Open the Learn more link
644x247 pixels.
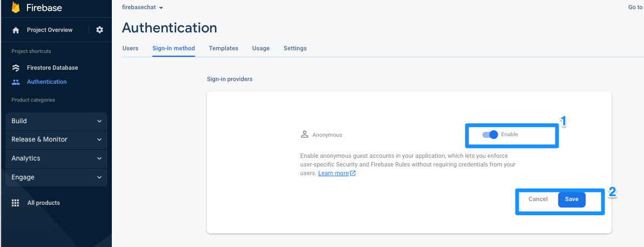coord(333,173)
